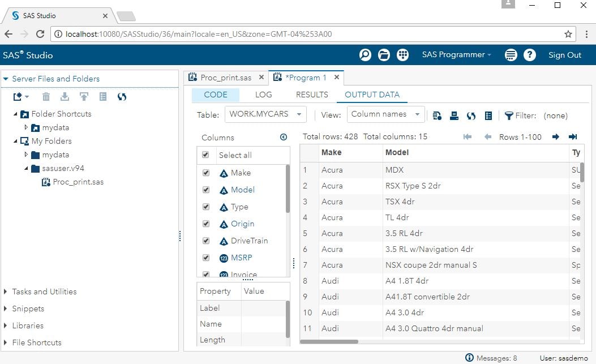Click the grid applications icon in header
596x364 pixels.
(402, 55)
